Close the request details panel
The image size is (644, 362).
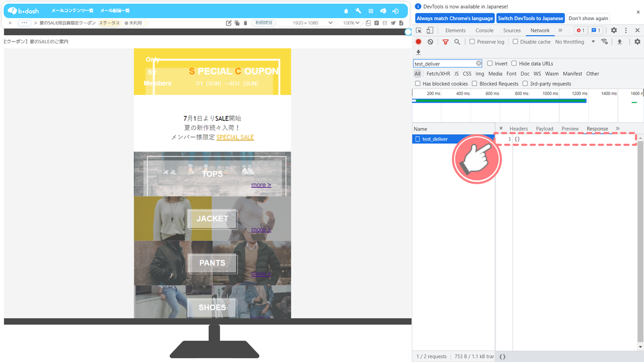coord(501,128)
